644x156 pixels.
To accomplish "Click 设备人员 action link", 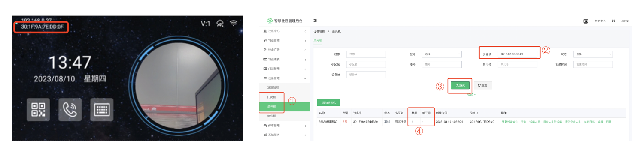I will click(535, 122).
